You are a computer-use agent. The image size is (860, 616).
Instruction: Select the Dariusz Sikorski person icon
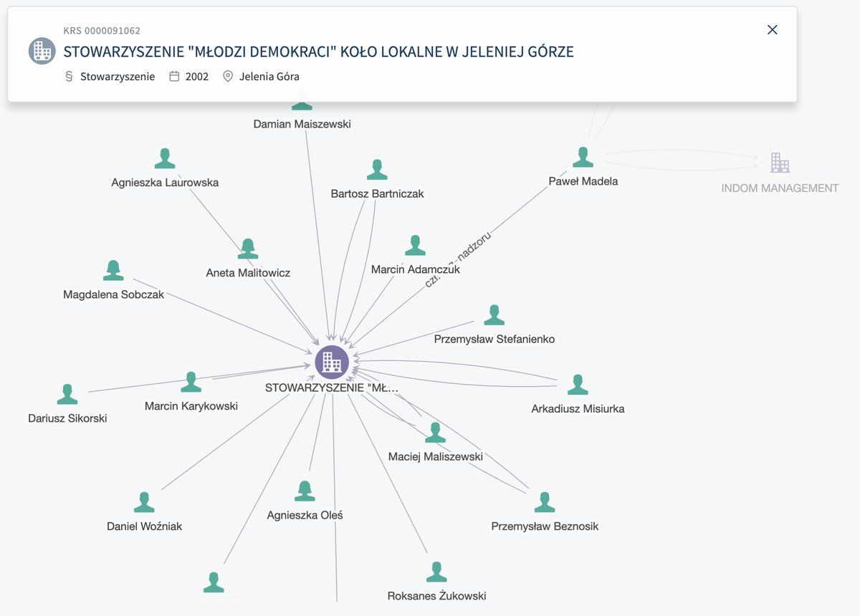point(67,394)
